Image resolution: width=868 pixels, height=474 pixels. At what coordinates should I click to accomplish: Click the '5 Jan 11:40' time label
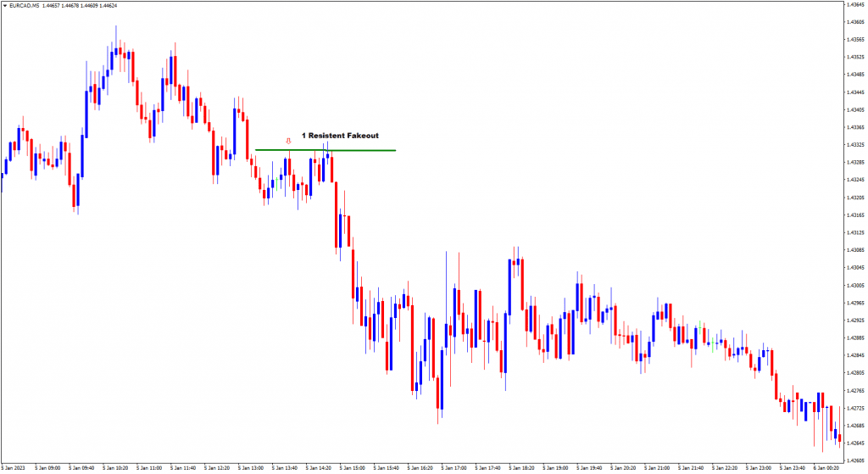(x=183, y=468)
